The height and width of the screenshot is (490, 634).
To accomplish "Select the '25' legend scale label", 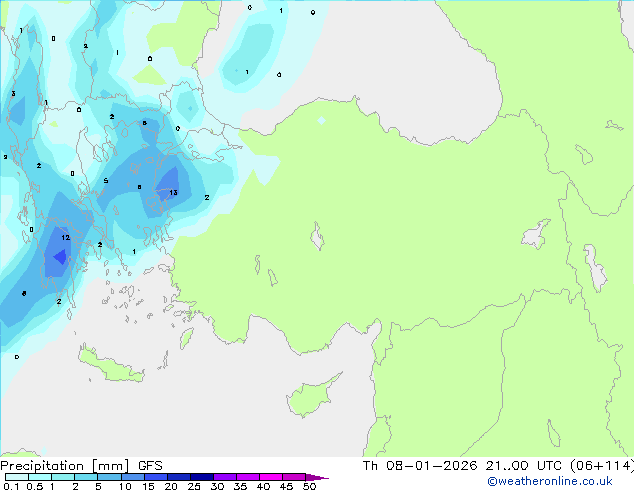I will (194, 486).
